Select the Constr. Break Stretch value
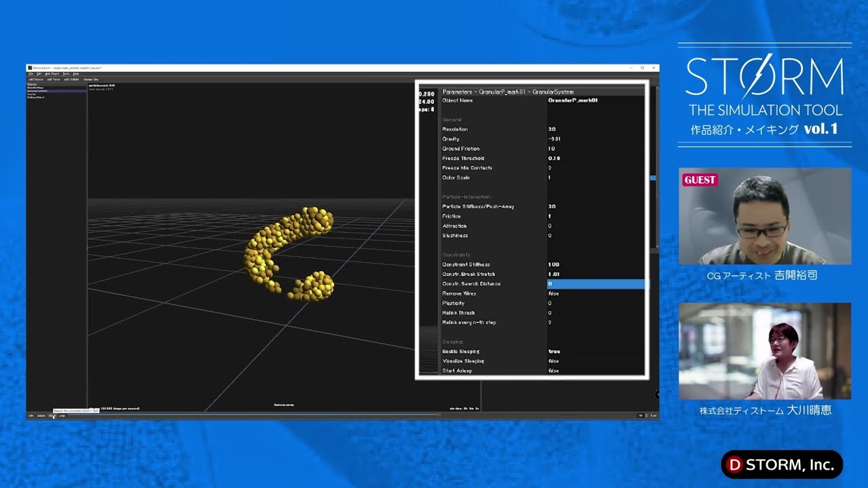This screenshot has height=488, width=868. 597,274
